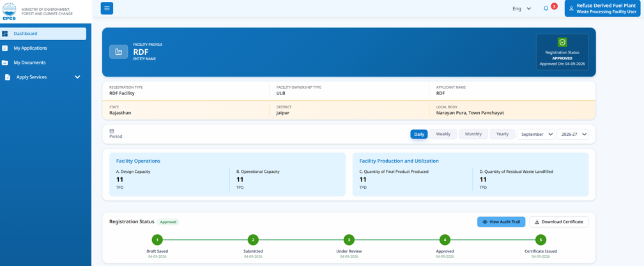
Task: Click the RDF entity name heading
Action: (x=141, y=52)
